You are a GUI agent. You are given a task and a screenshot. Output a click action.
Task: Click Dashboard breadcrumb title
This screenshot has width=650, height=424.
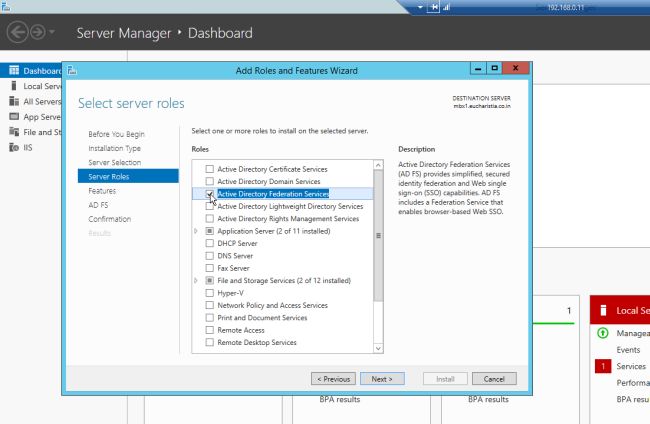[x=220, y=33]
